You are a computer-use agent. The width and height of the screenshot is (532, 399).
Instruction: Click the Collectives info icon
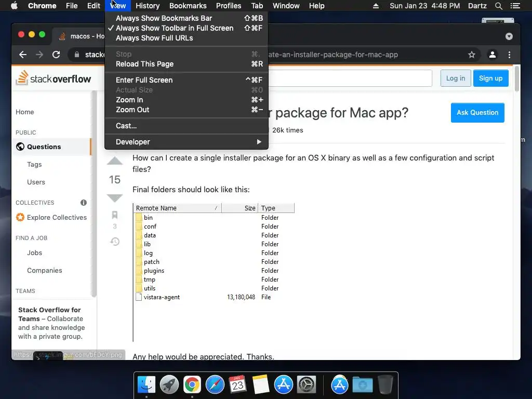pyautogui.click(x=84, y=203)
